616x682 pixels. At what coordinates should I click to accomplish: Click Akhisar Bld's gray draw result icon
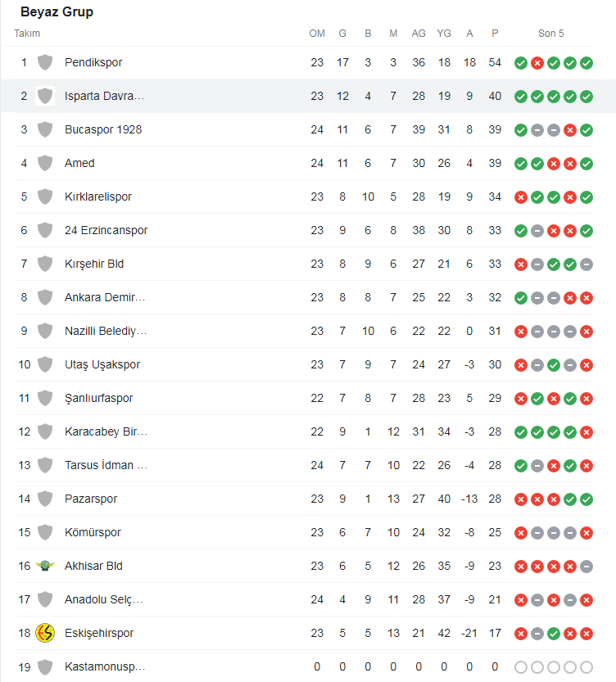[587, 567]
